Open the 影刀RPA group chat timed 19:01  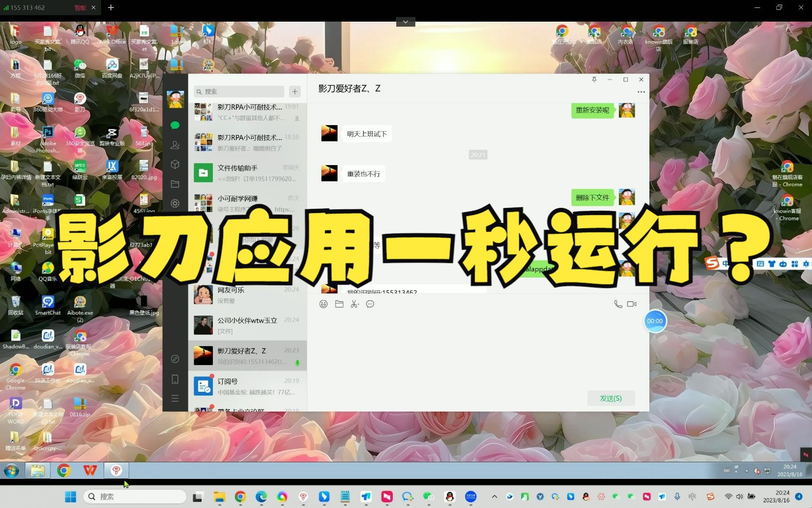(248, 112)
